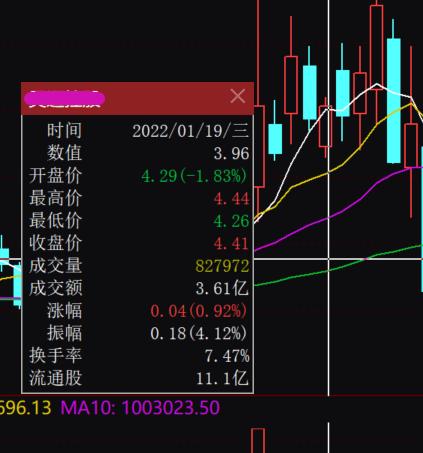Select the change value 0.04(0.92%)
The image size is (423, 453).
pos(199,311)
